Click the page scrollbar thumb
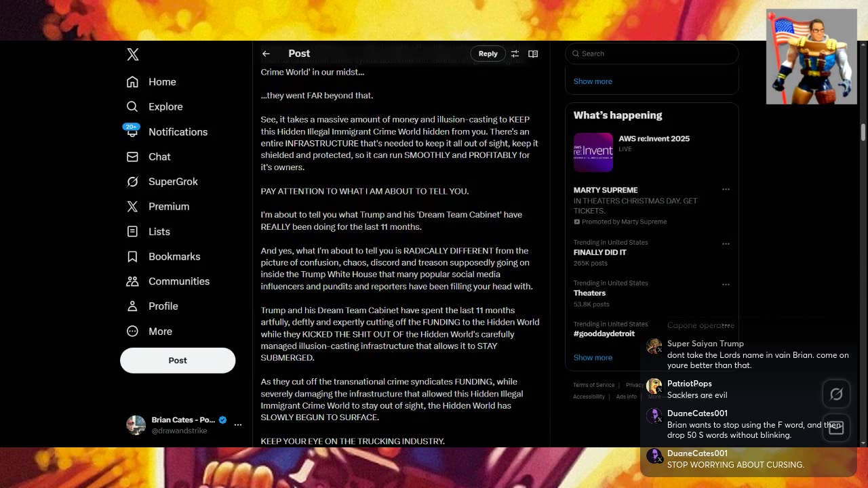Viewport: 868px width, 488px height. click(863, 131)
